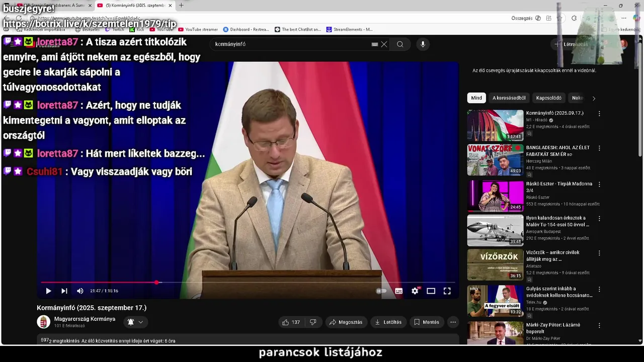Open browser extensions puzzle icon

[x=574, y=18]
